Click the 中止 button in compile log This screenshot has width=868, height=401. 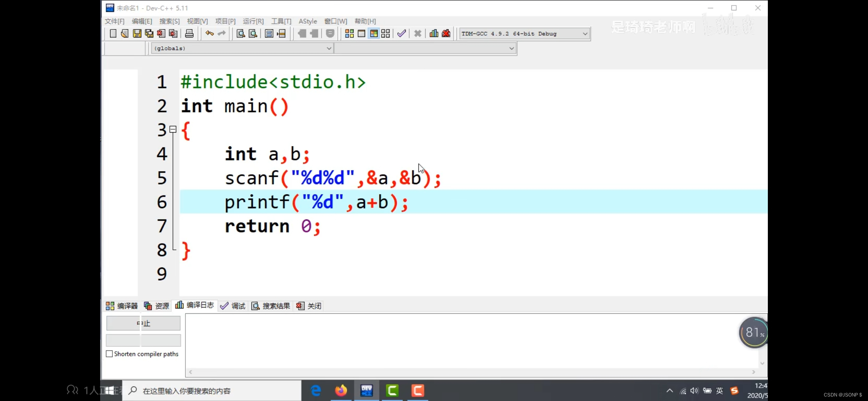coord(143,323)
